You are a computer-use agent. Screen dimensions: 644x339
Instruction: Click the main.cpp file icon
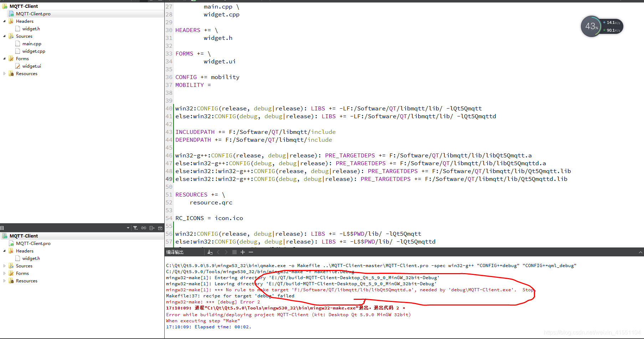[18, 44]
